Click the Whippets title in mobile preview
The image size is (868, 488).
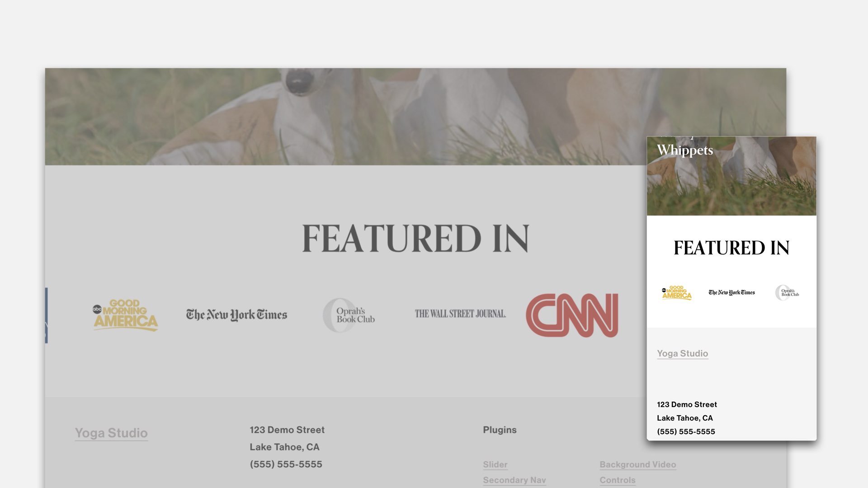(685, 150)
